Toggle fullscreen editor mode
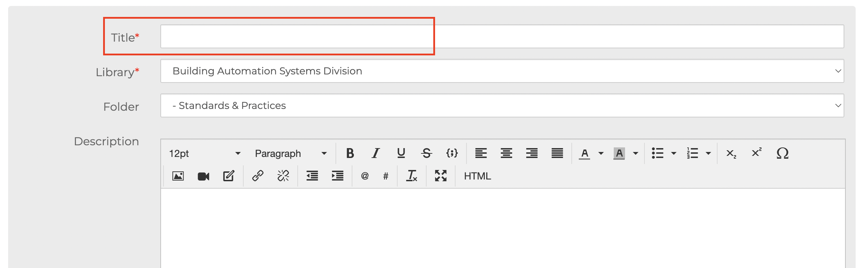The width and height of the screenshot is (868, 268). [x=441, y=176]
